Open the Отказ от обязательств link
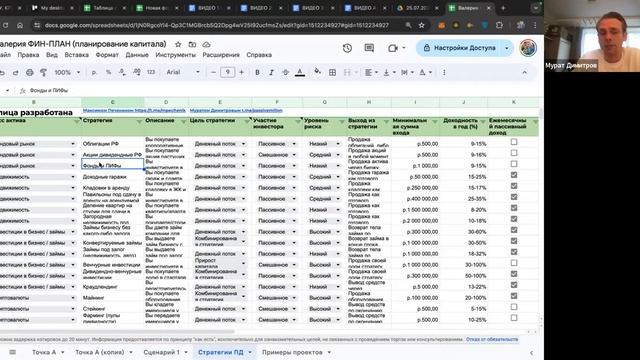The height and width of the screenshot is (360, 640). (492, 339)
